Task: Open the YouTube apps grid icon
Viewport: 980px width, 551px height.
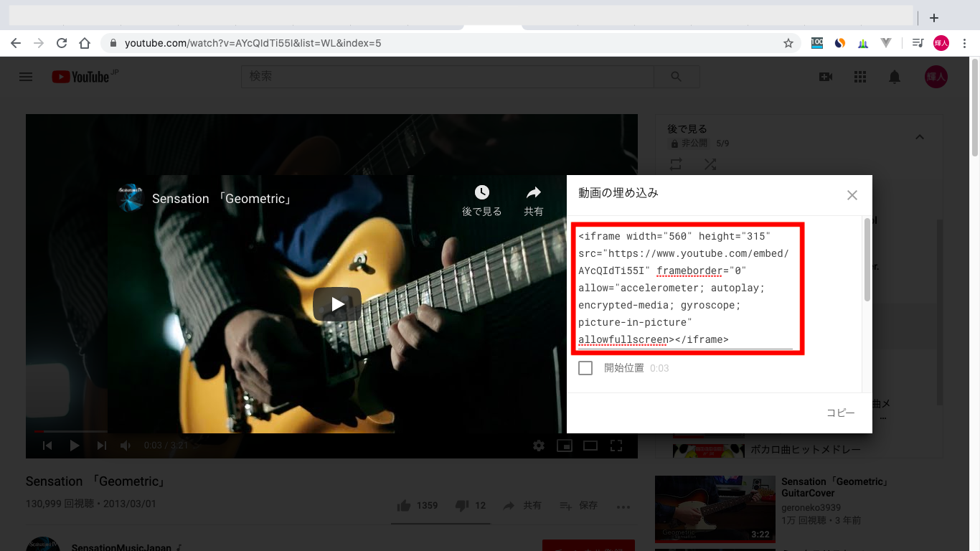Action: point(859,77)
